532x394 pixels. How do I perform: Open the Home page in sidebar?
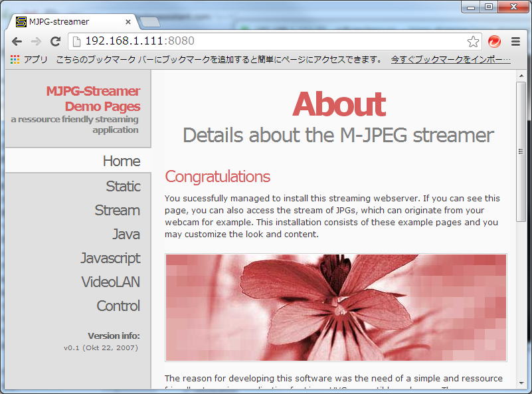[x=121, y=161]
